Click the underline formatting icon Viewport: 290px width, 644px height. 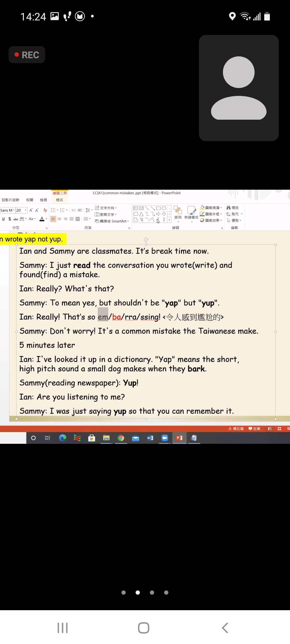point(3,219)
